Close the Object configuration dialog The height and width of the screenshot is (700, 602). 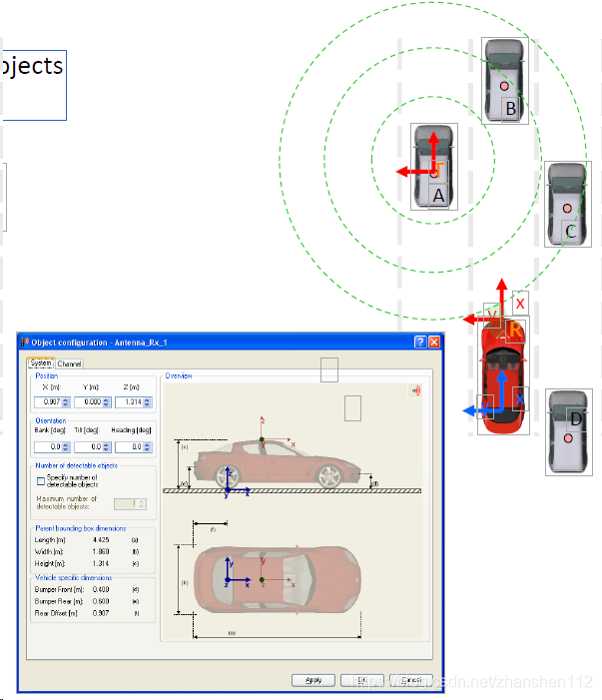point(434,342)
